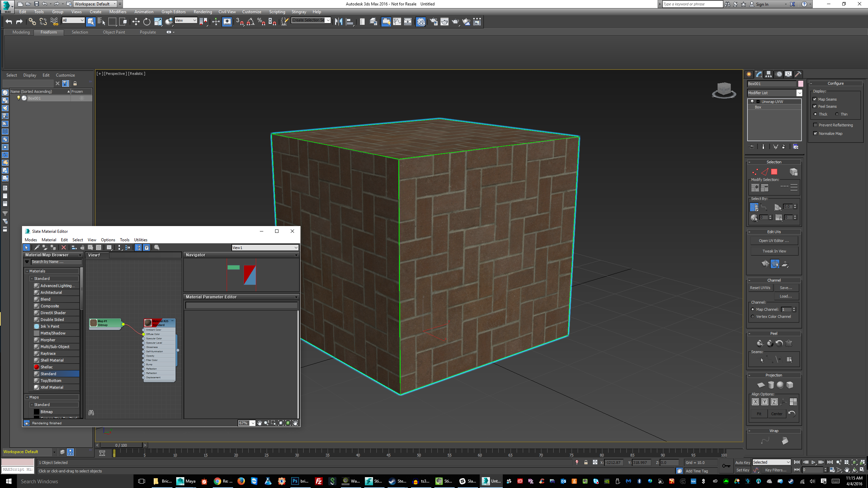868x488 pixels.
Task: Click Cylindrical Map icon in Projection
Action: [771, 385]
